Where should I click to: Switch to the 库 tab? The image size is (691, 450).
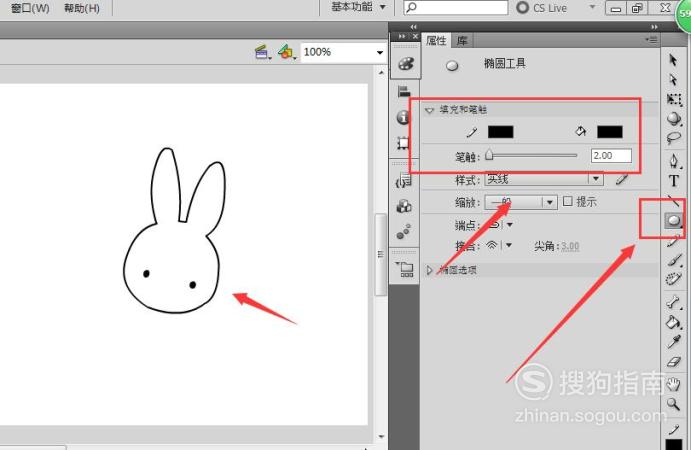pos(462,41)
